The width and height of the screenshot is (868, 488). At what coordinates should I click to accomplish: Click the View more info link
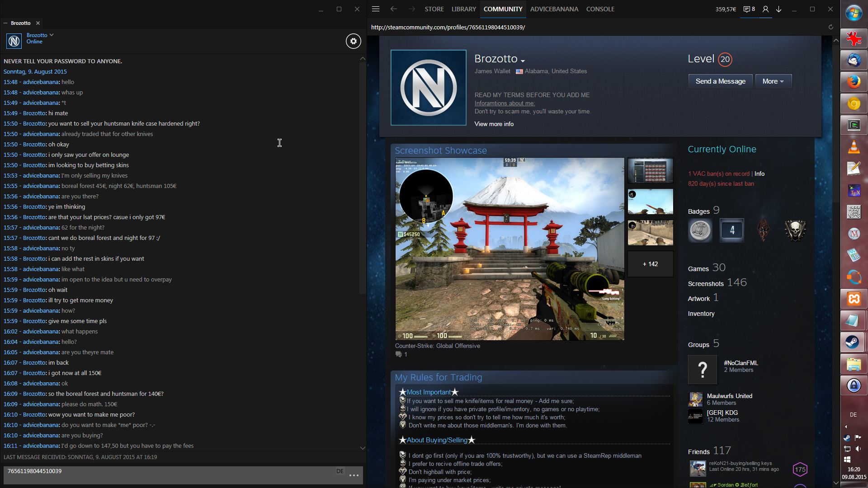(494, 124)
